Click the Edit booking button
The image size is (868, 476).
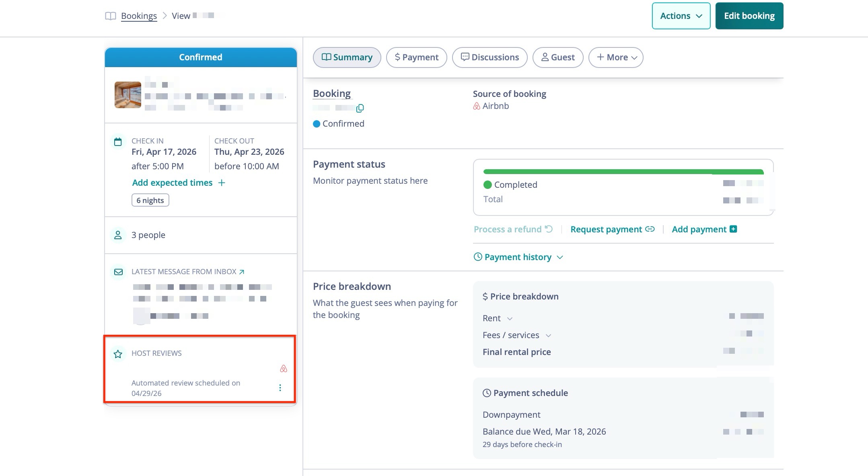point(749,16)
